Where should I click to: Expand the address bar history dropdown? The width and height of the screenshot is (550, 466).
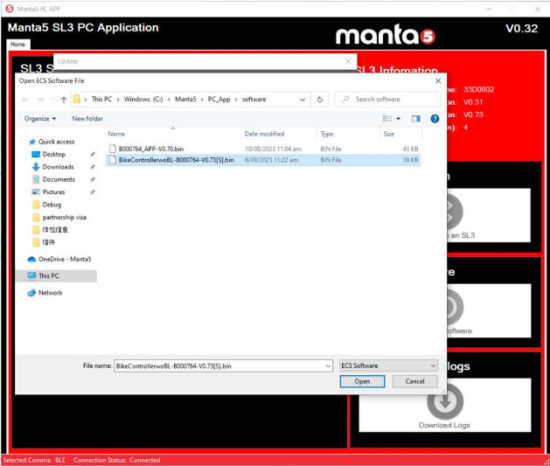(302, 99)
